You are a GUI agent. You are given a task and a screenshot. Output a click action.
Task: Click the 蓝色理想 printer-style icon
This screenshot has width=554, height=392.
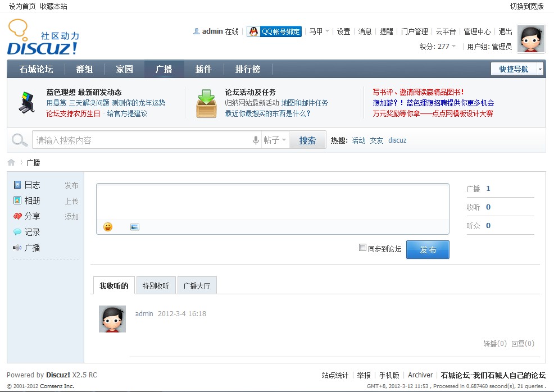click(27, 102)
